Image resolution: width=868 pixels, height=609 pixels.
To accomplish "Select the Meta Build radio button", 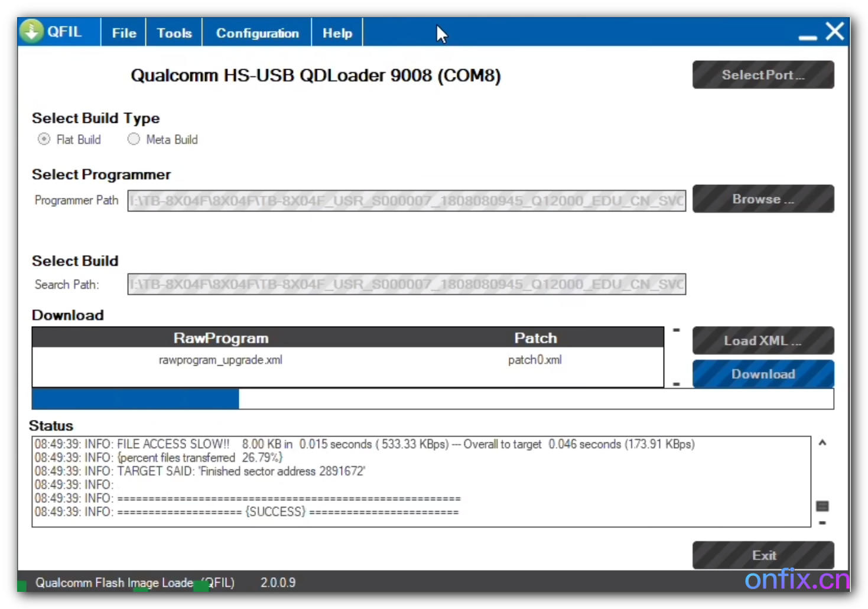I will click(x=134, y=139).
